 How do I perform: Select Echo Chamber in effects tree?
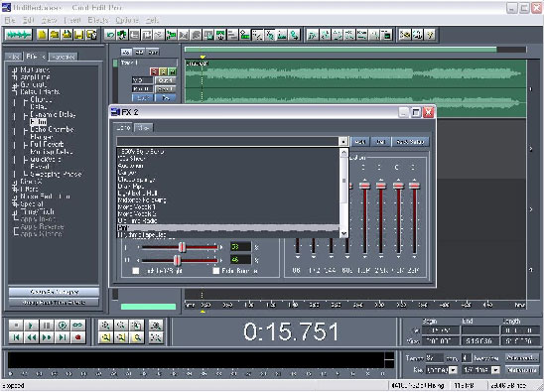click(x=52, y=129)
